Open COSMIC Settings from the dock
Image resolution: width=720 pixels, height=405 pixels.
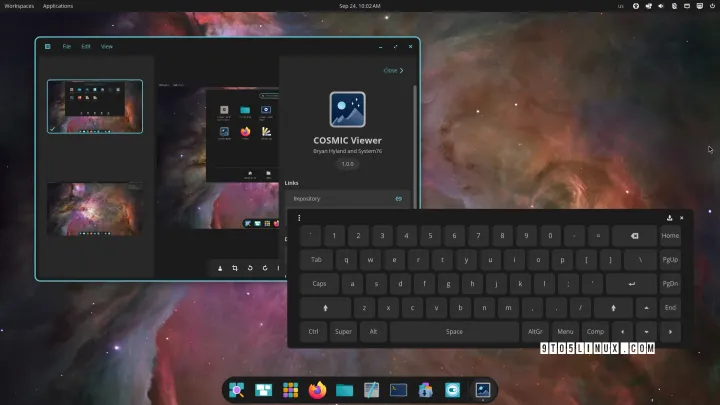(452, 390)
